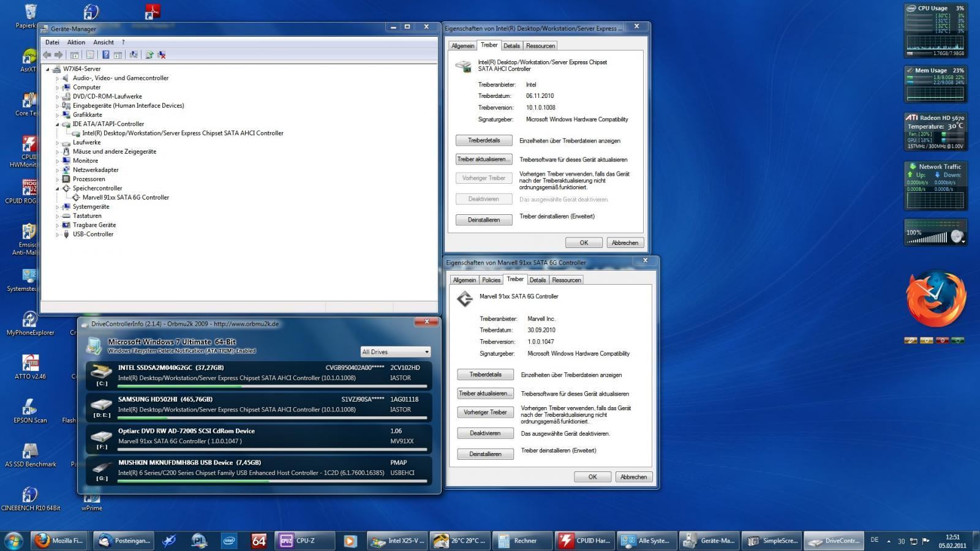This screenshot has height=551, width=980.
Task: Collapse IDE ATA/ATAPI-Controller node
Action: click(58, 124)
